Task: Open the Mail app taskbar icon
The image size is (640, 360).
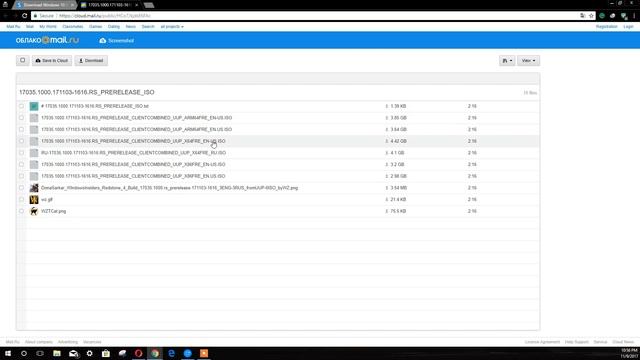Action: (73, 353)
